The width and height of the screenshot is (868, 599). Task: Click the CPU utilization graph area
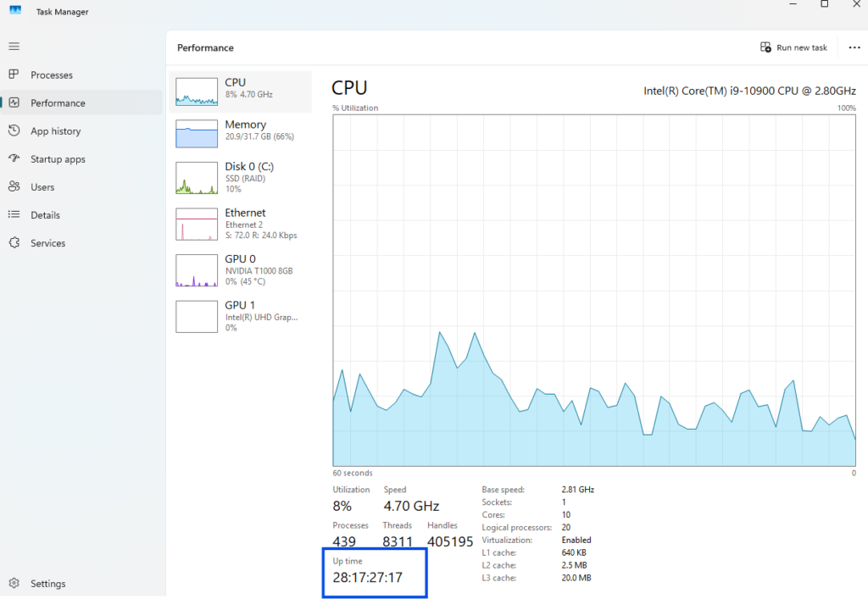pyautogui.click(x=593, y=290)
